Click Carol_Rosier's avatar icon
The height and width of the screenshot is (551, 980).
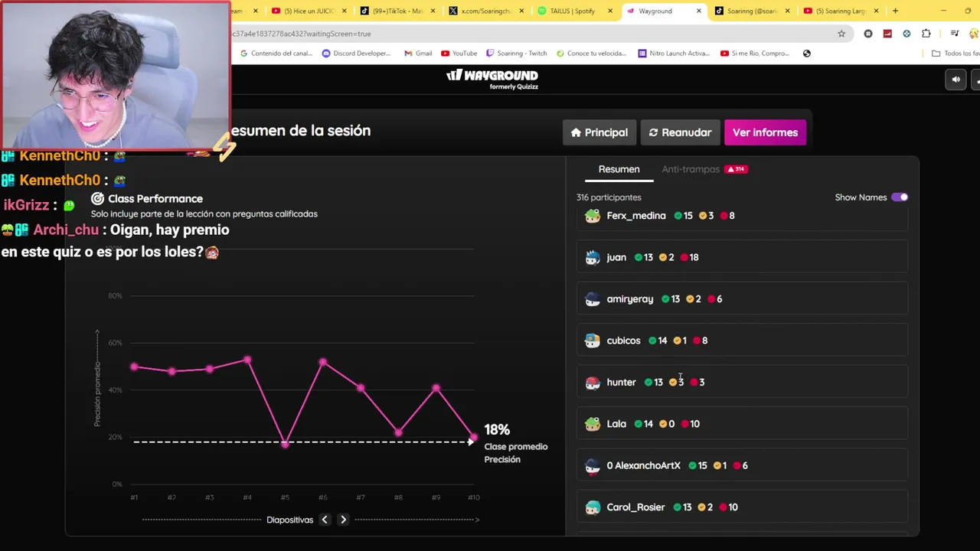tap(593, 507)
